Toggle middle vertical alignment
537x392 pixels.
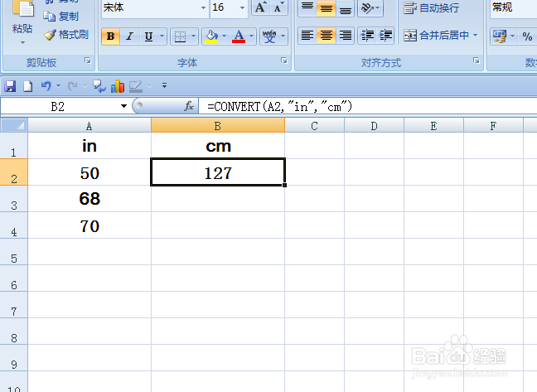(x=326, y=7)
